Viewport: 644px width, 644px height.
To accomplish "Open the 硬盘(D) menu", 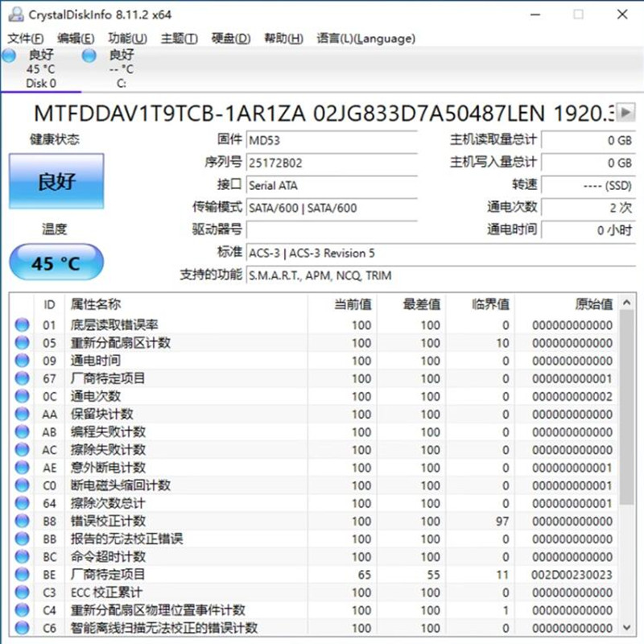I will pyautogui.click(x=231, y=39).
